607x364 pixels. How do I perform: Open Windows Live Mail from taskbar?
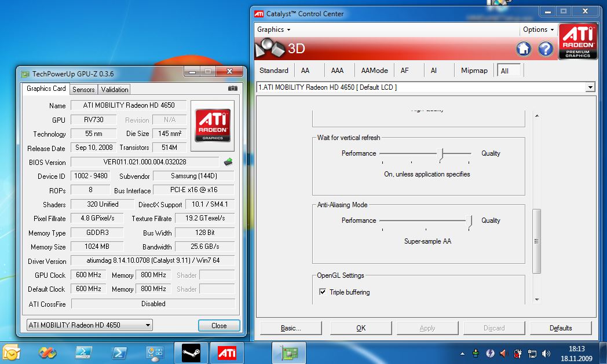(x=12, y=353)
